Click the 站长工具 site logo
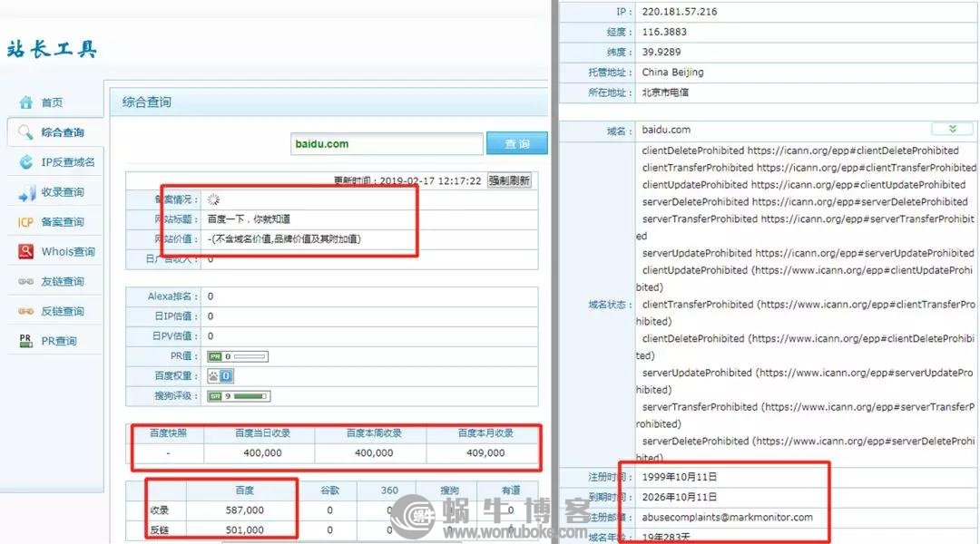Viewport: 980px width, 544px height. (x=53, y=49)
